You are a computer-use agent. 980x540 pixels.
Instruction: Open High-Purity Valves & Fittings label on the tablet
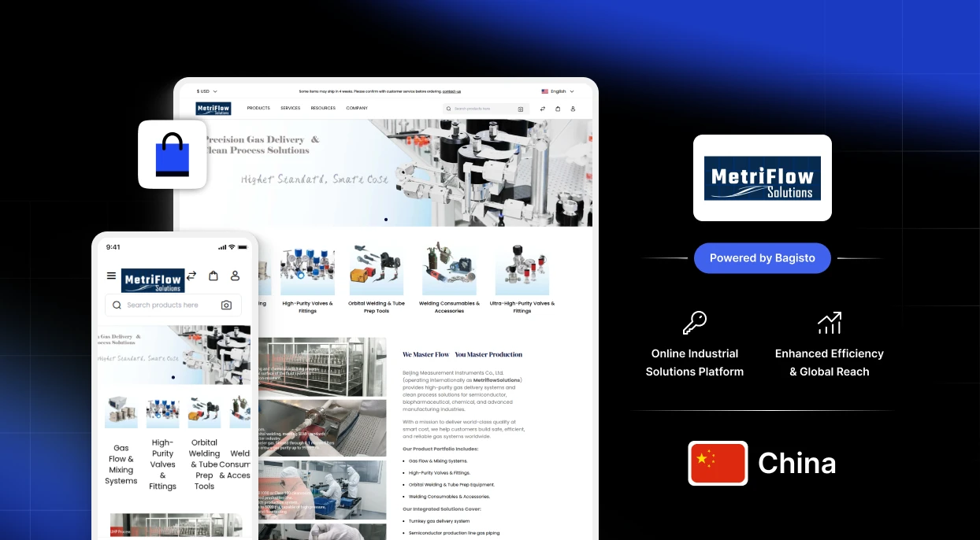pyautogui.click(x=307, y=307)
